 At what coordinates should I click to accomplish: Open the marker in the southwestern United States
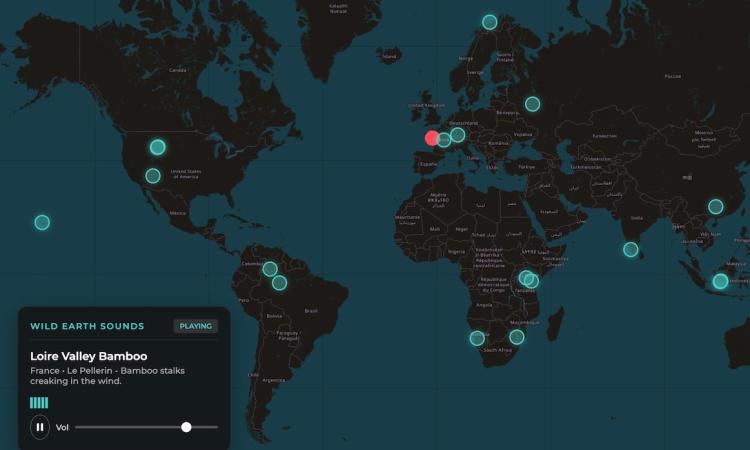(x=152, y=176)
